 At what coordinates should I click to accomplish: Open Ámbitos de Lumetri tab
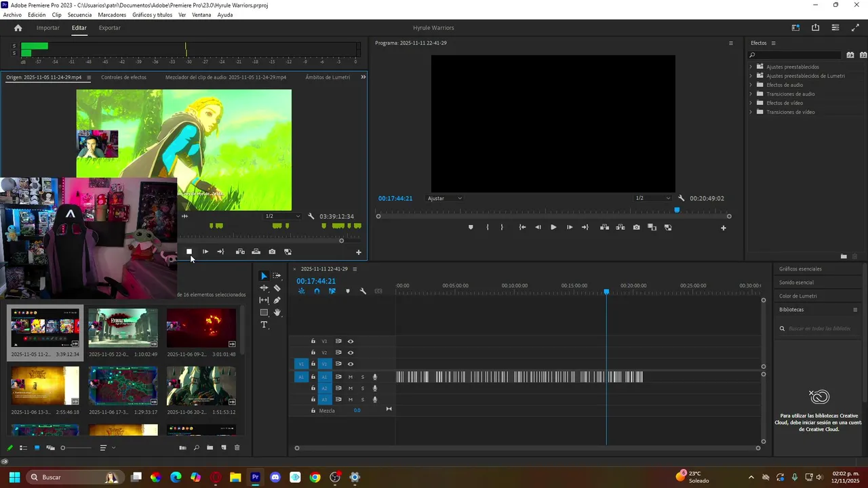point(328,77)
